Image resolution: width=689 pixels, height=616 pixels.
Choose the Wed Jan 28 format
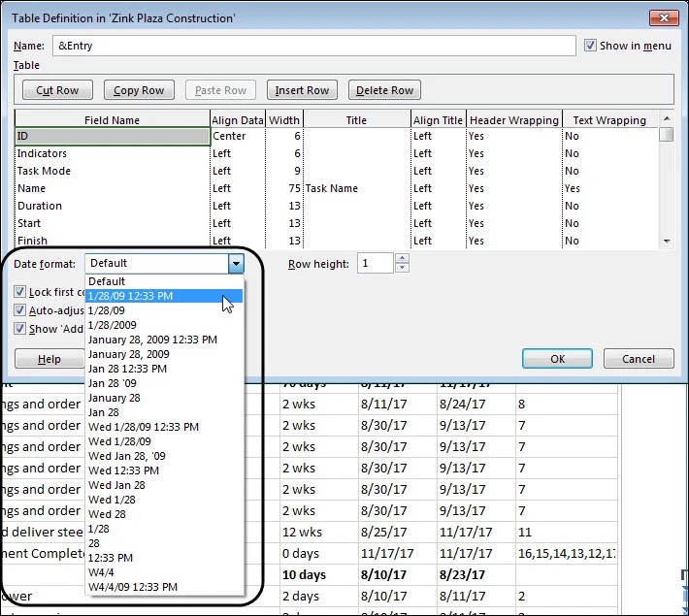pyautogui.click(x=164, y=485)
